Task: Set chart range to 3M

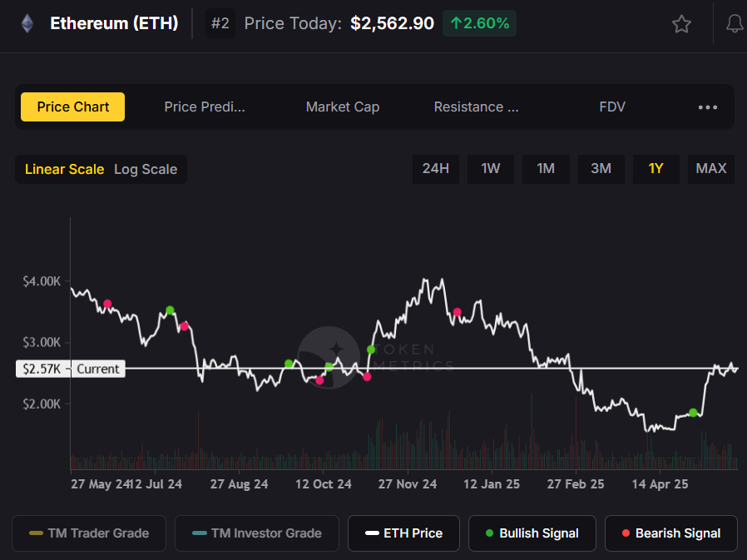Action: coord(601,169)
